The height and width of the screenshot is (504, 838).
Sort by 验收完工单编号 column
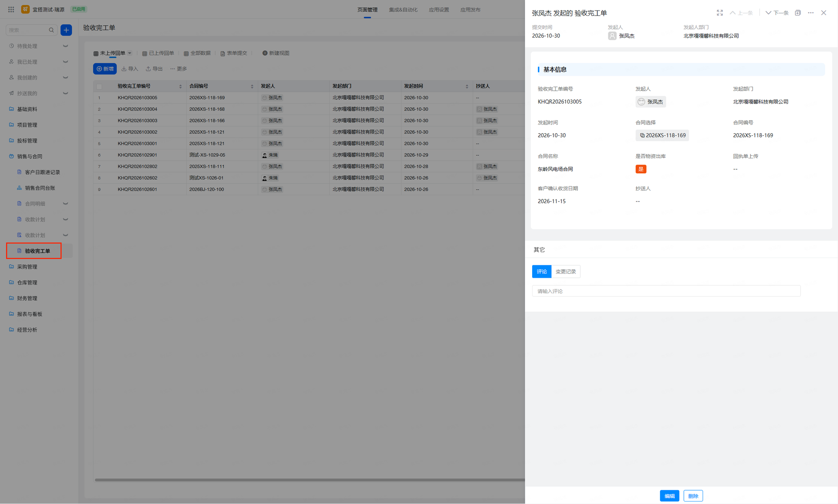coord(181,86)
